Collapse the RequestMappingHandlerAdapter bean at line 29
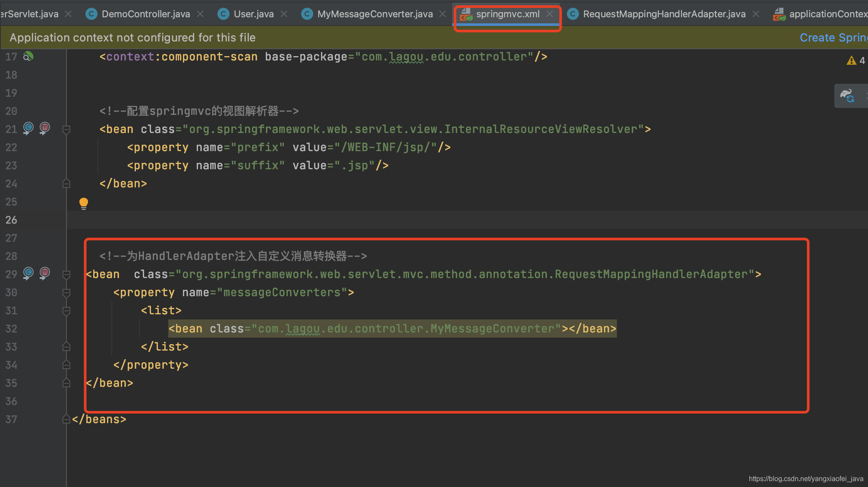Image resolution: width=868 pixels, height=487 pixels. click(x=66, y=275)
